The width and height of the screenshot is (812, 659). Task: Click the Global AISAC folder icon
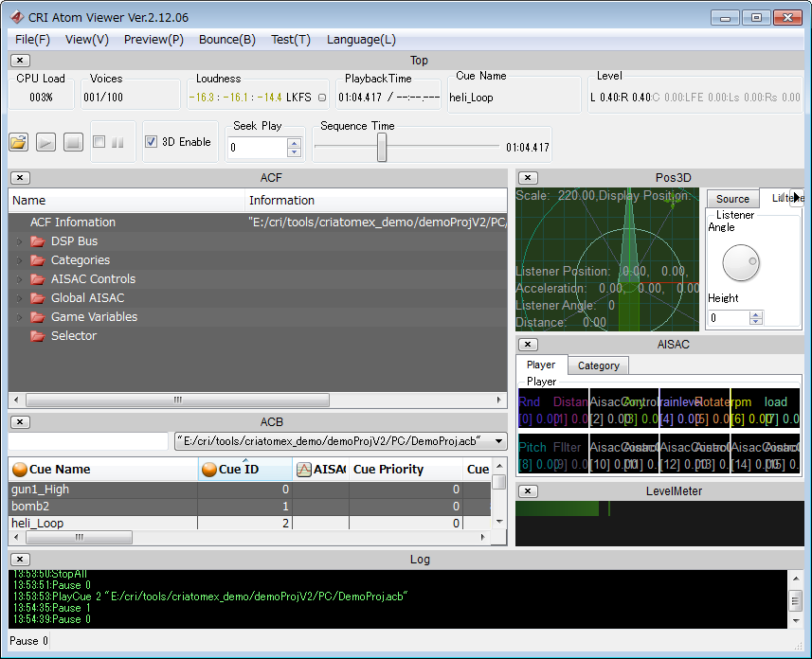click(x=37, y=297)
